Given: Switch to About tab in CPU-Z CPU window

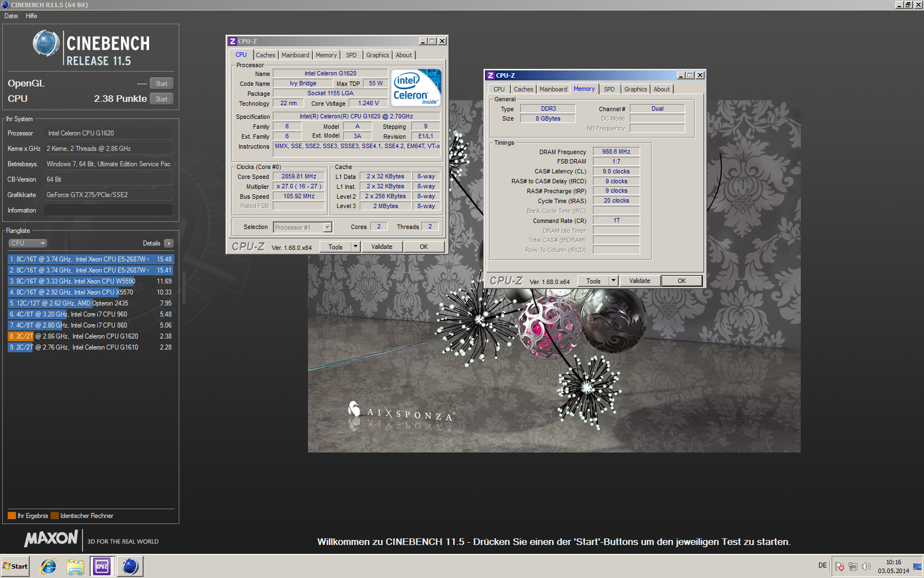Looking at the screenshot, I should coord(404,55).
